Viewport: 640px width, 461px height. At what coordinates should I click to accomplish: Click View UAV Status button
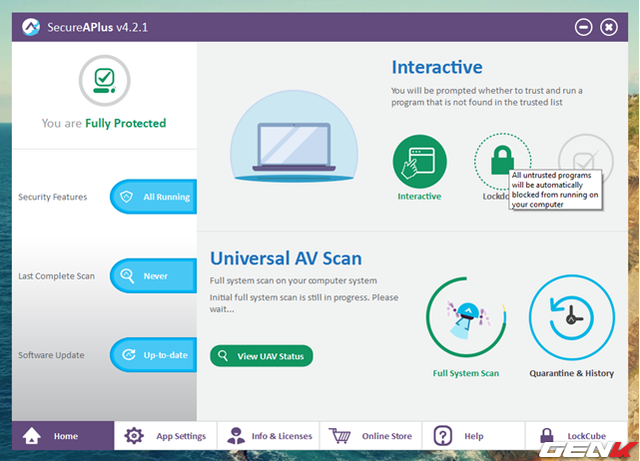pyautogui.click(x=262, y=356)
